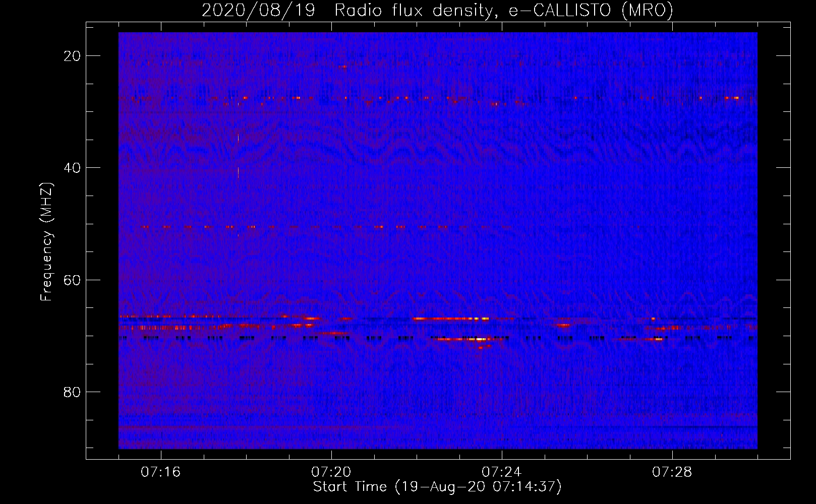Click the 07:28 time tick label
Screen dimensions: 816x504
(x=672, y=472)
